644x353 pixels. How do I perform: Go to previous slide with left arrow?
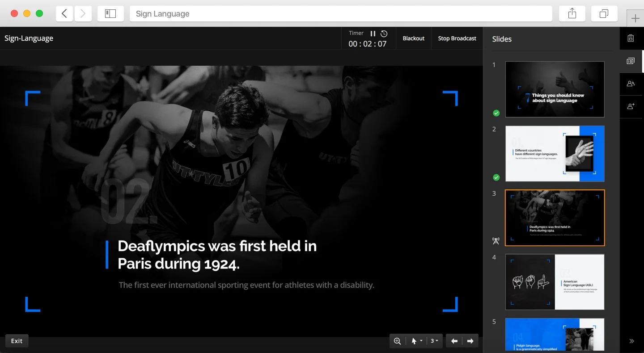pyautogui.click(x=454, y=341)
